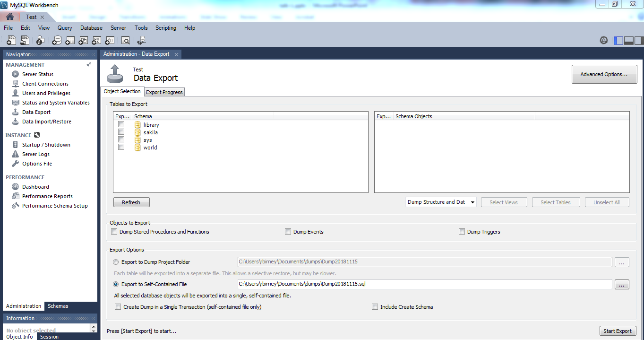Click the Startup / Shutdown icon
644x340 pixels.
pos(16,145)
